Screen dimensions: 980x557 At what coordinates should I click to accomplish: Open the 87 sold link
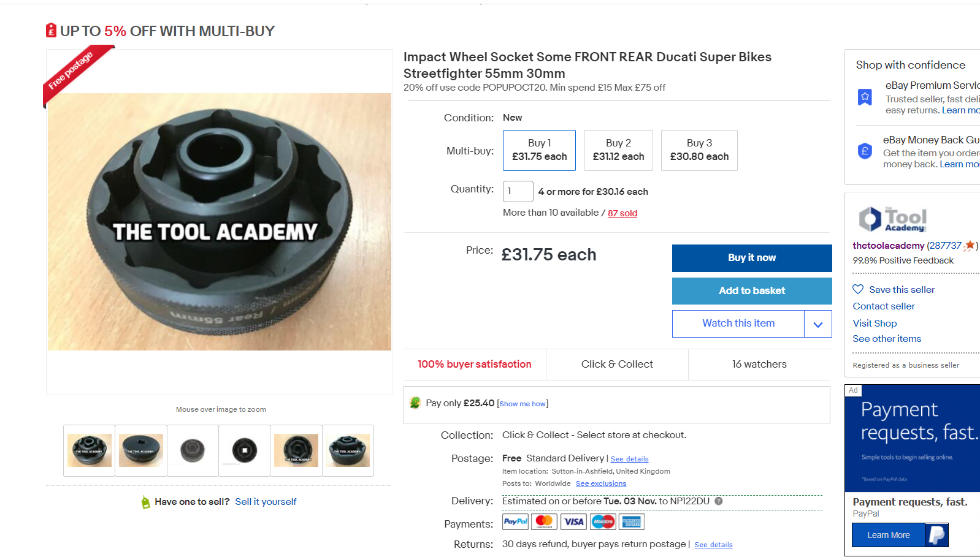tap(622, 213)
